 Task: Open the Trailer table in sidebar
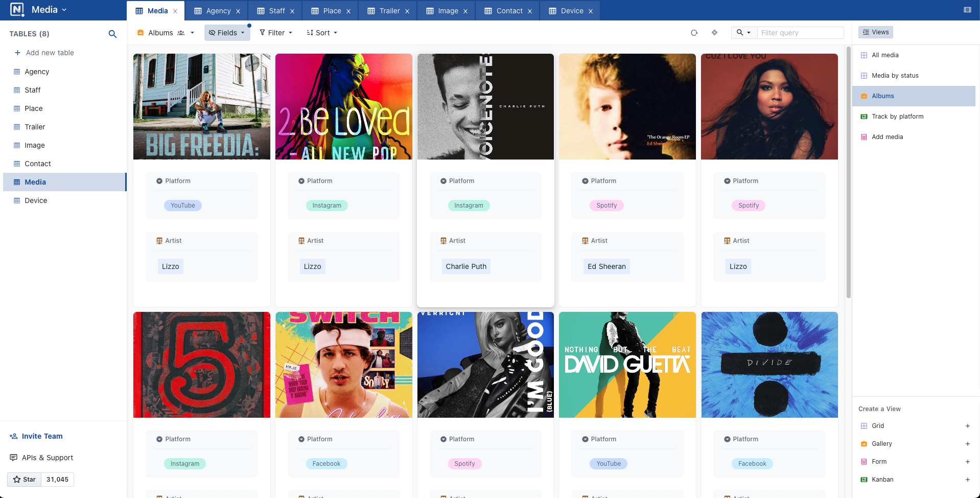[64, 127]
